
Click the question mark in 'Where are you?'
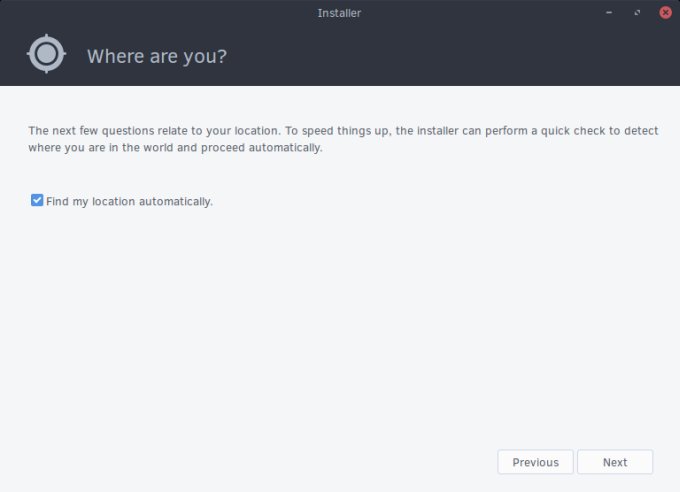[222, 56]
